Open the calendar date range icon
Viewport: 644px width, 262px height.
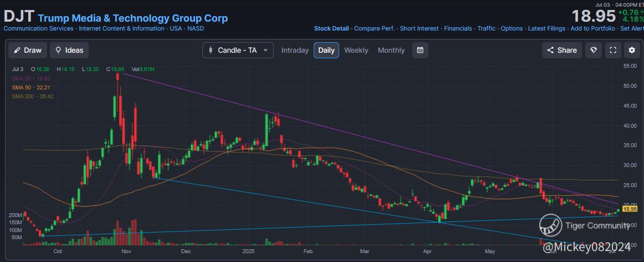420,50
